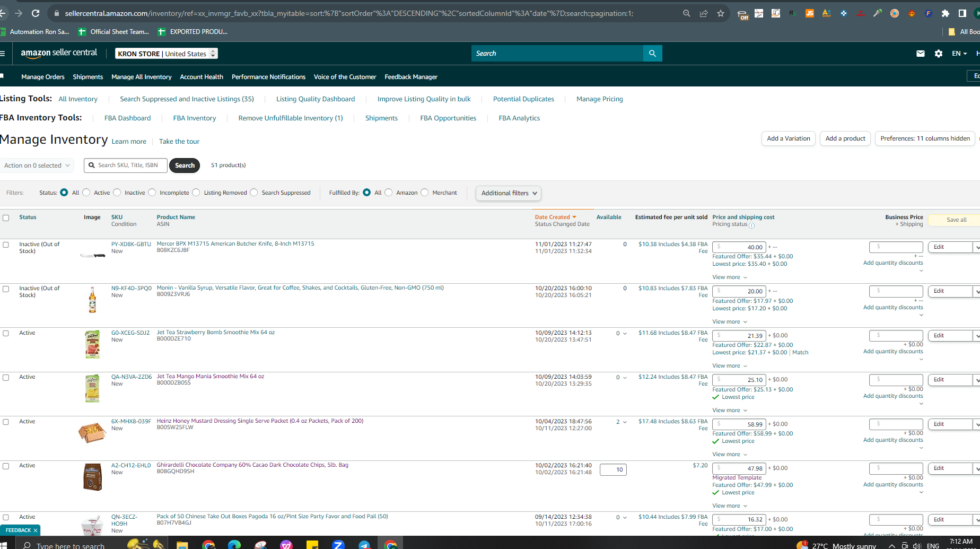Click the Search SKU, Title, ISBN field

pyautogui.click(x=126, y=165)
